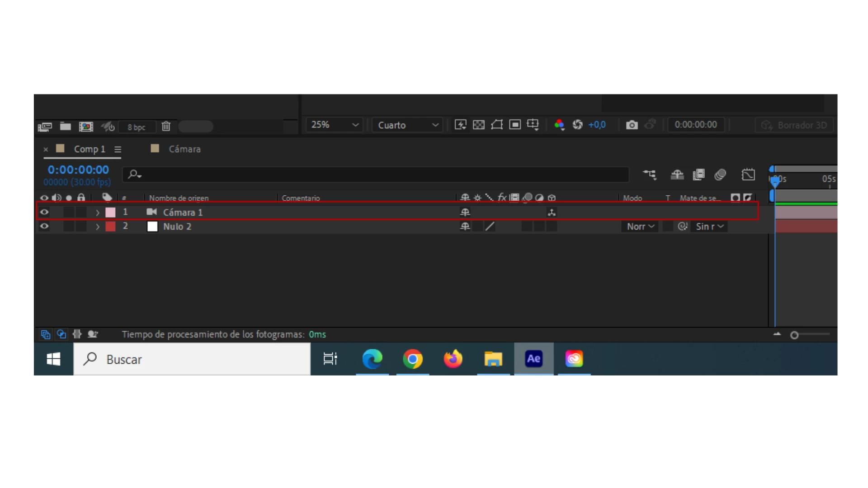The height and width of the screenshot is (488, 868).
Task: Click the delete trash icon
Action: 166,127
